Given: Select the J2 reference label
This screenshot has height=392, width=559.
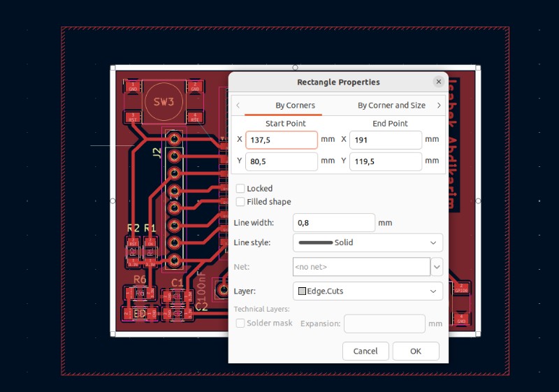Looking at the screenshot, I should [x=157, y=153].
